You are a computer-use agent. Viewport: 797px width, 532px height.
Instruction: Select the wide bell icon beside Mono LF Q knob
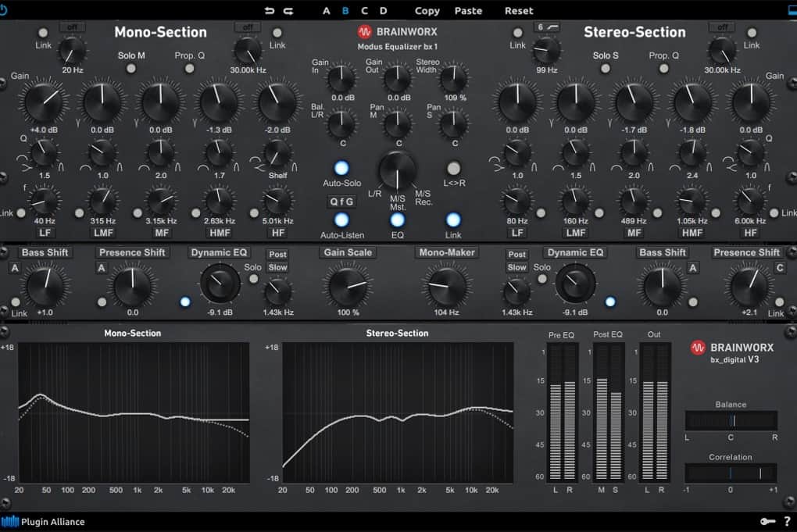[x=23, y=159]
